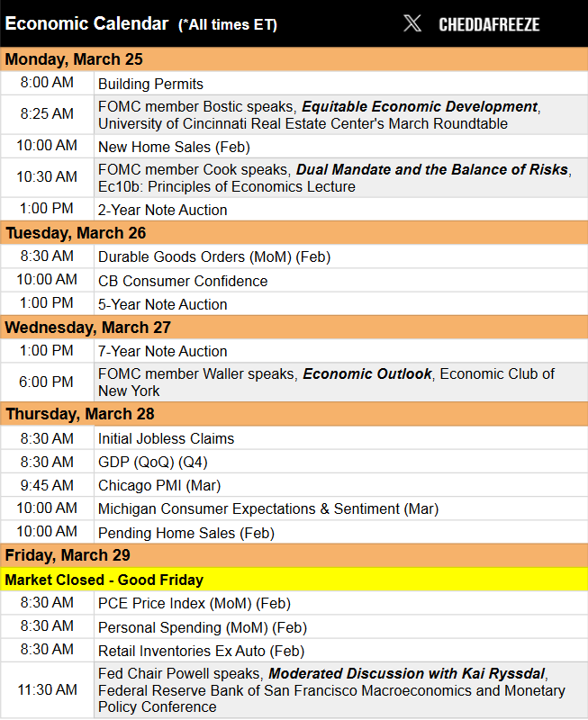Click the 7-Year Note Auction entry
The height and width of the screenshot is (720, 588).
163,351
